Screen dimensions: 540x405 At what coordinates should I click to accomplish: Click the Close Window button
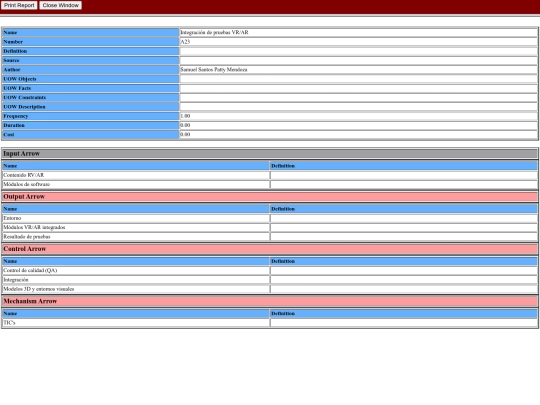pos(61,6)
